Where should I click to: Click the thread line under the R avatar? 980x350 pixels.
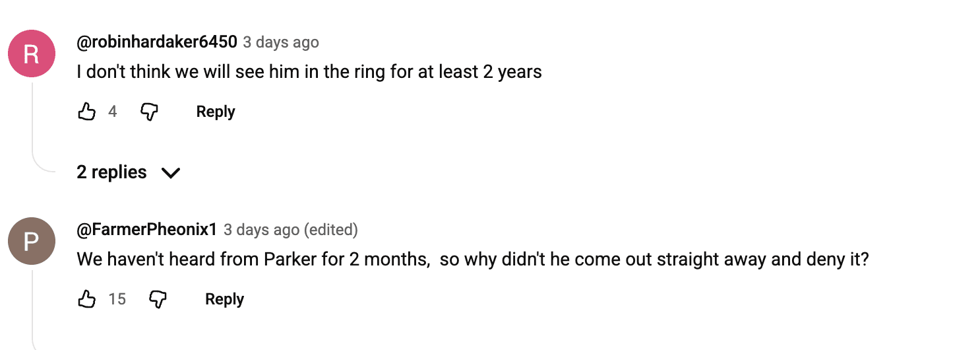click(x=32, y=125)
